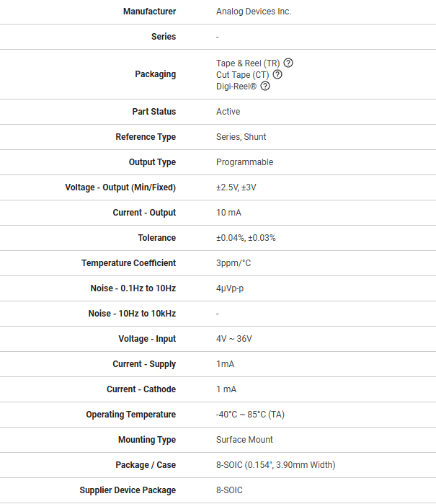Select the Tape & Reel (TR) text
Image resolution: width=436 pixels, height=504 pixels.
click(x=248, y=63)
